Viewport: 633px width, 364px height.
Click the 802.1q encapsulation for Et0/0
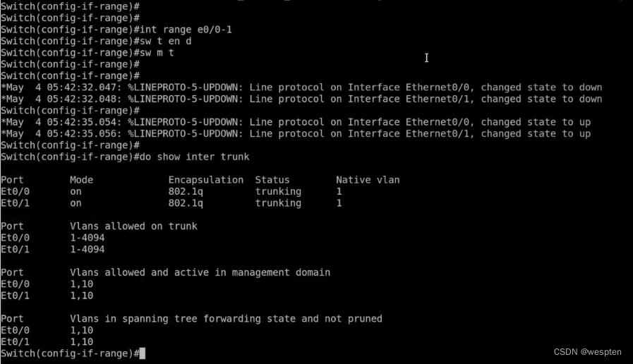click(185, 191)
